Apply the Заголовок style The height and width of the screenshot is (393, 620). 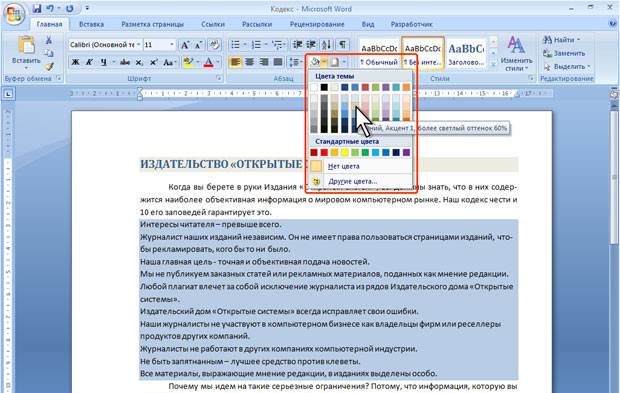pos(466,54)
